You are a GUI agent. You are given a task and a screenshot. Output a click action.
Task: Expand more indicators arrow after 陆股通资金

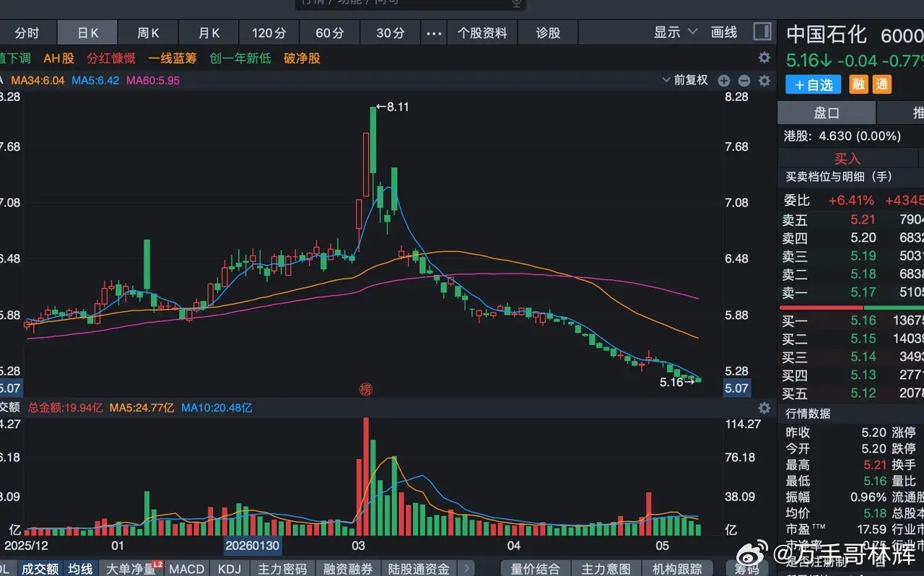[x=466, y=569]
